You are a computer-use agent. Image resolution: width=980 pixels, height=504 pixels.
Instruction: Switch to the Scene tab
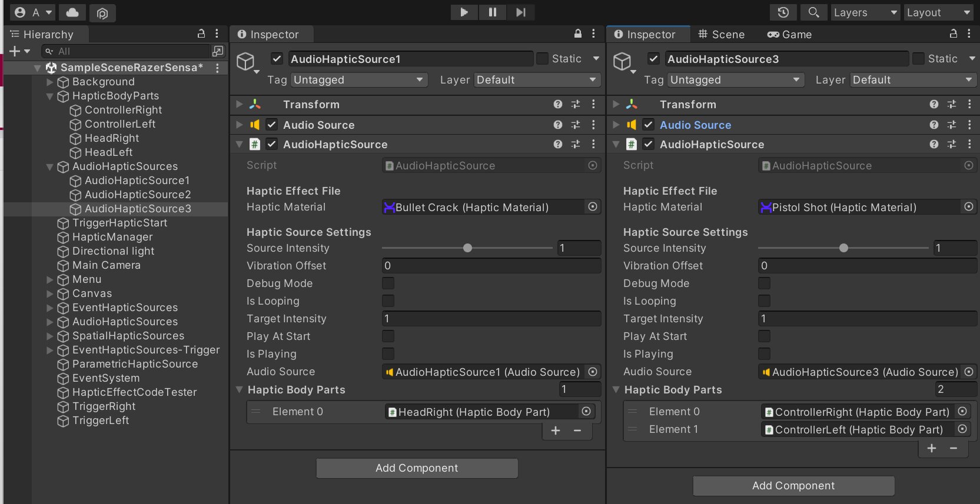pyautogui.click(x=721, y=35)
